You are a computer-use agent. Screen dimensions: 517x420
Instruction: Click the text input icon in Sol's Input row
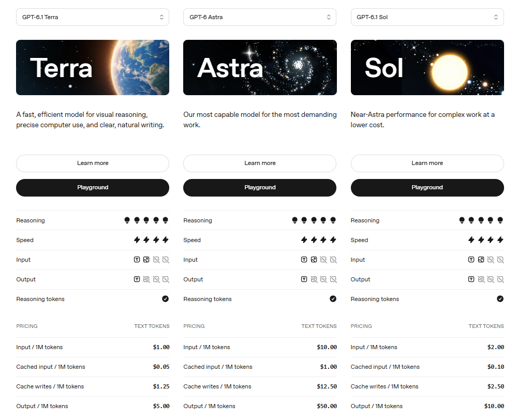[471, 260]
